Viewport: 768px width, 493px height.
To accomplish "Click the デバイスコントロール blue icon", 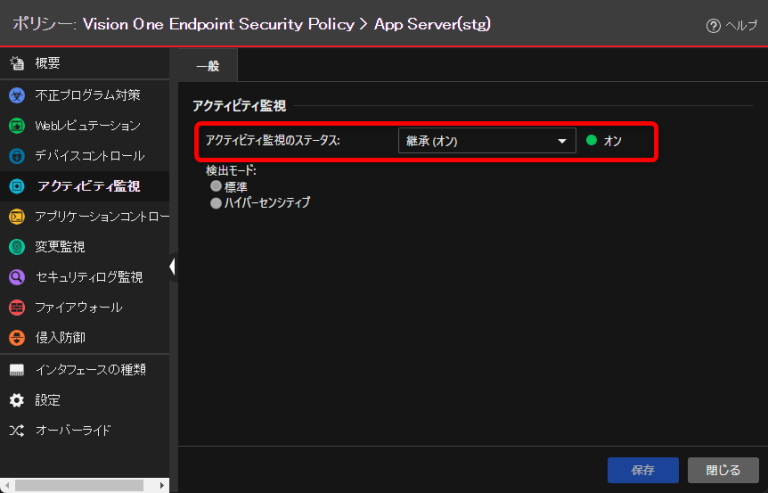I will pos(17,156).
